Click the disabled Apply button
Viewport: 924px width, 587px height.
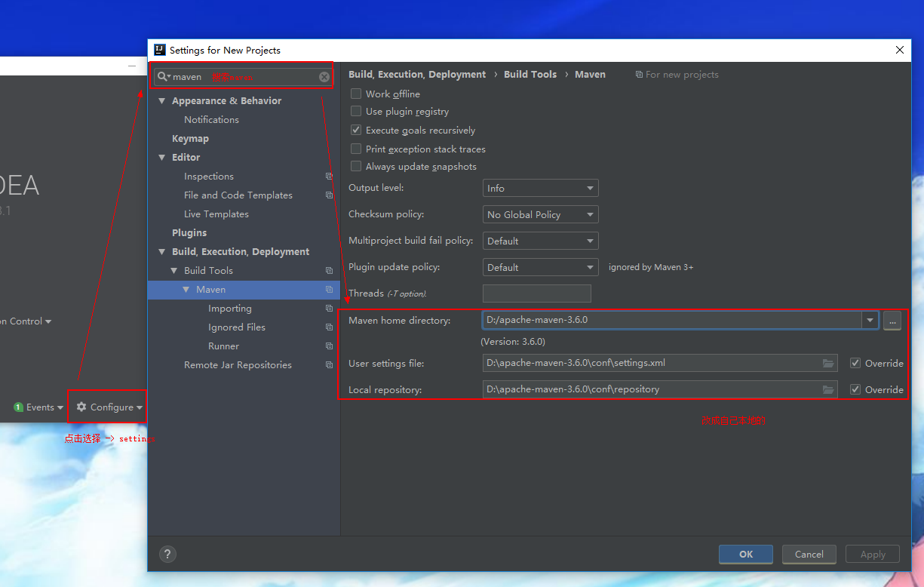873,554
